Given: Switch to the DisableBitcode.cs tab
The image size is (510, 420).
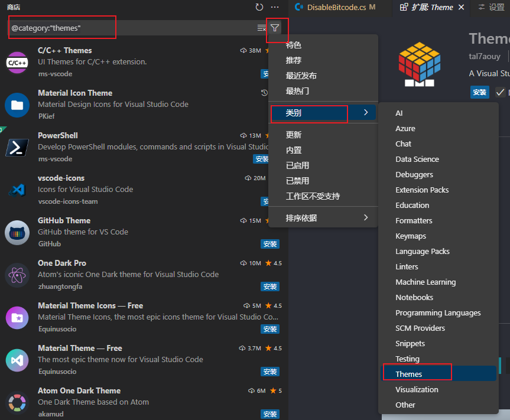Looking at the screenshot, I should (x=340, y=7).
